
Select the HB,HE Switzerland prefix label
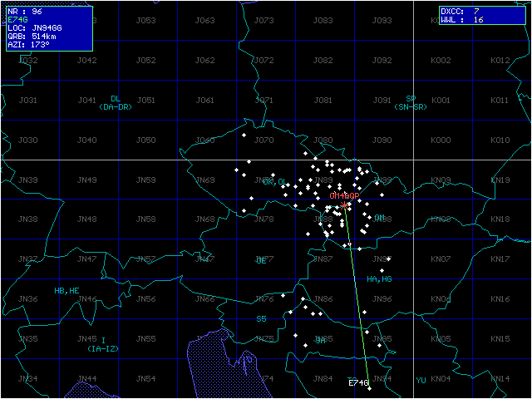coord(66,291)
